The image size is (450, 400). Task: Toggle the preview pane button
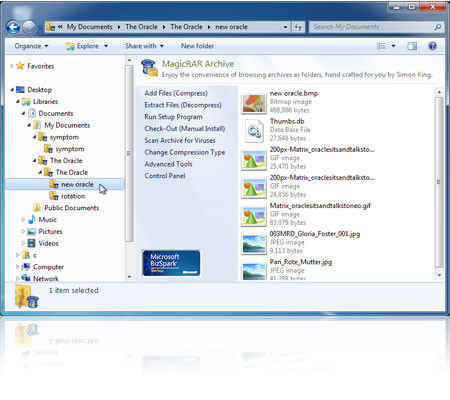pyautogui.click(x=412, y=46)
